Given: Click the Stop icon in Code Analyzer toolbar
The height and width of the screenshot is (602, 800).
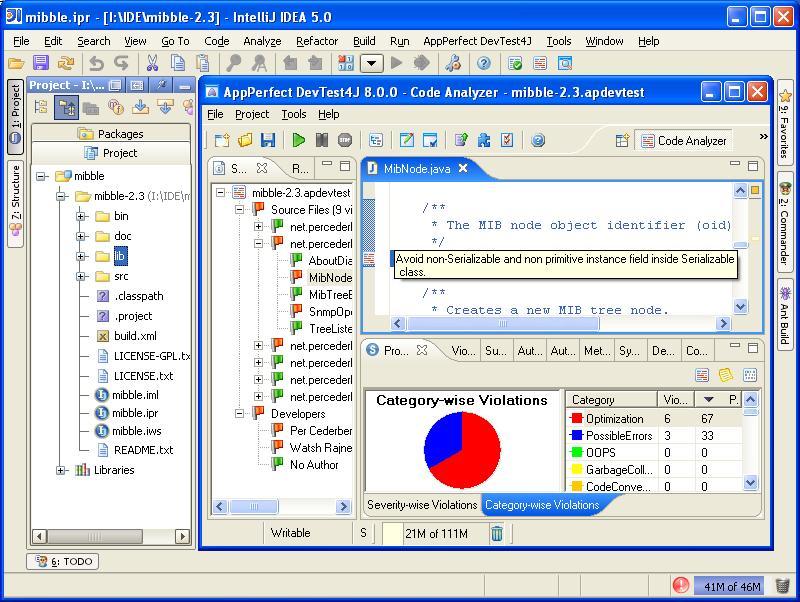Looking at the screenshot, I should point(345,140).
